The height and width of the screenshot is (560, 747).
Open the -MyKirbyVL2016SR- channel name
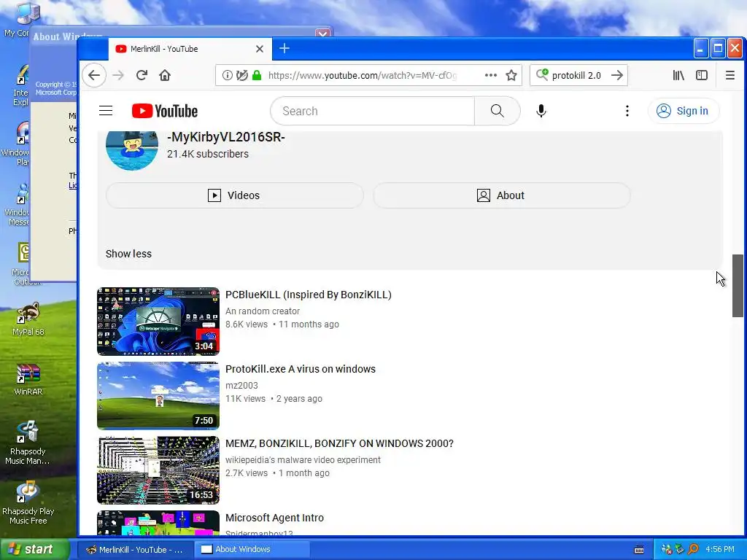coord(226,137)
